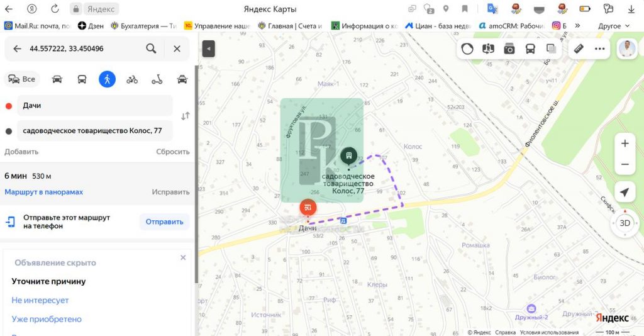Open Условия использования link
644x336 pixels.
(x=549, y=332)
